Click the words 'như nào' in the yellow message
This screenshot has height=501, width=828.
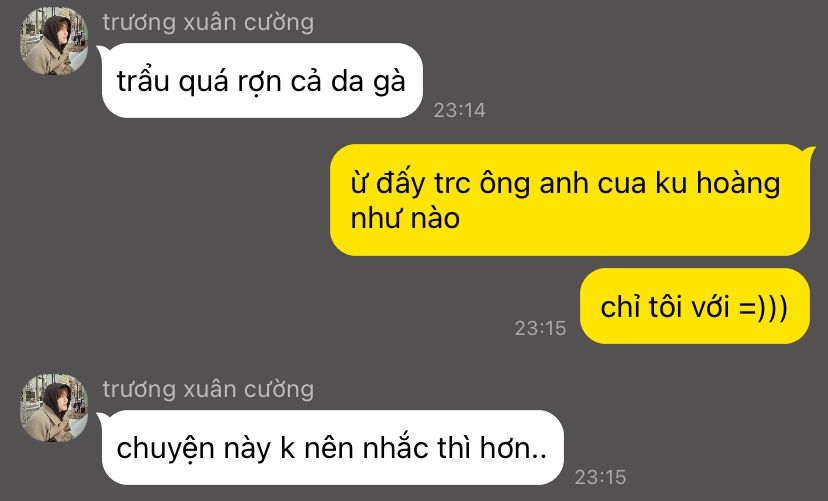click(405, 219)
